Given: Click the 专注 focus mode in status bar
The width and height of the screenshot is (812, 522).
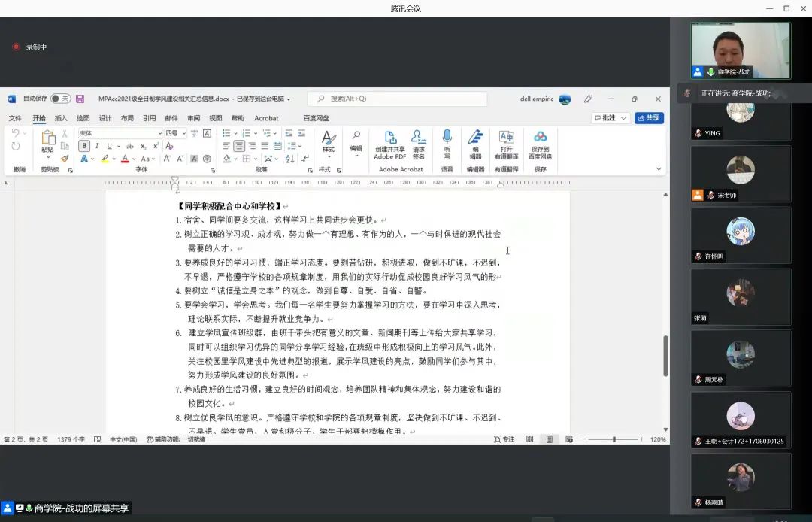Looking at the screenshot, I should [x=504, y=439].
